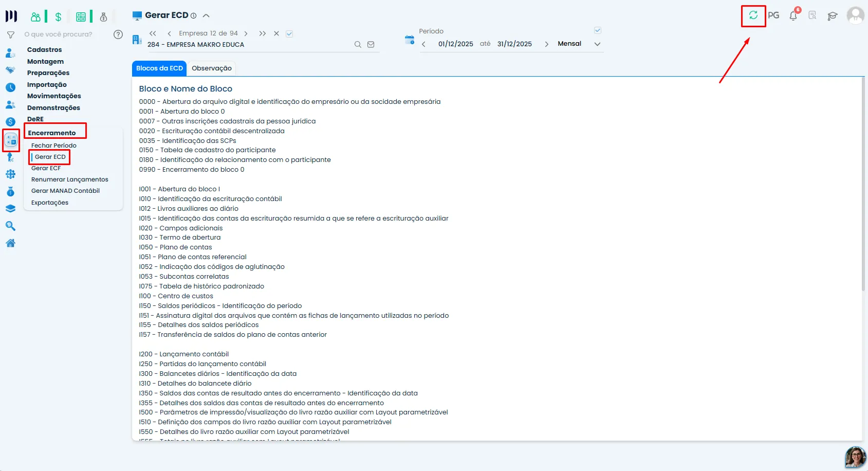This screenshot has height=471, width=868.
Task: Toggle the Período checkbox
Action: 598,30
